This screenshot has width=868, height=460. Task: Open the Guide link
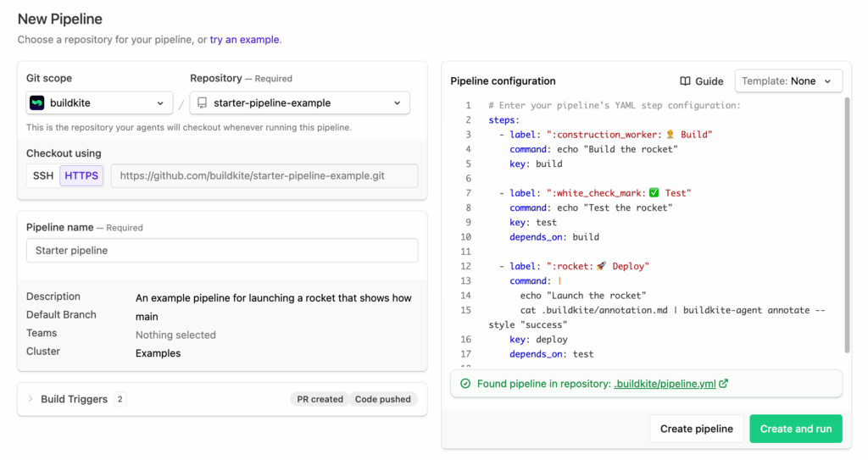pyautogui.click(x=701, y=81)
